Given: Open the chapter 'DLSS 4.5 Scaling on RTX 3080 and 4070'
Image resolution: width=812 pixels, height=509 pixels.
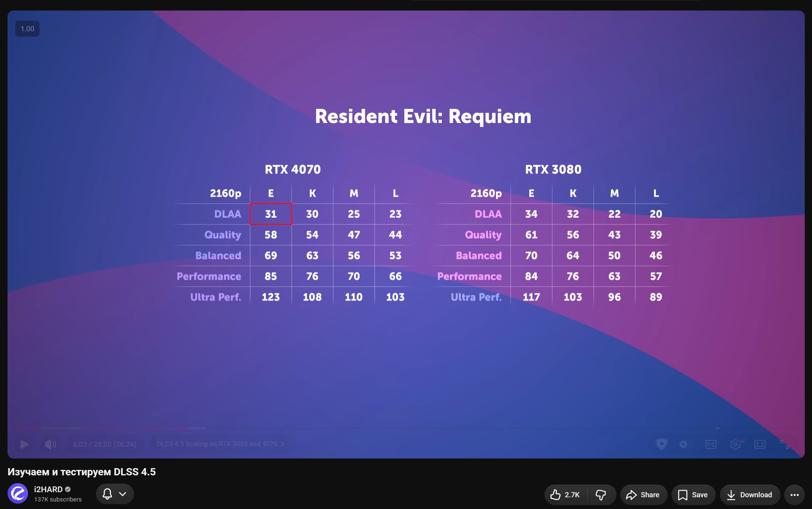Looking at the screenshot, I should pos(221,444).
